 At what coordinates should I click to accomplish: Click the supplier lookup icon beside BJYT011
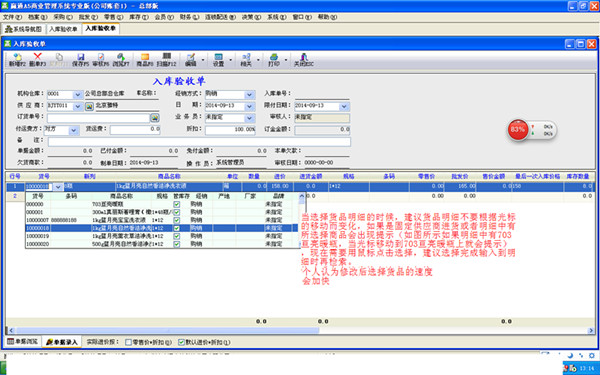(x=89, y=106)
